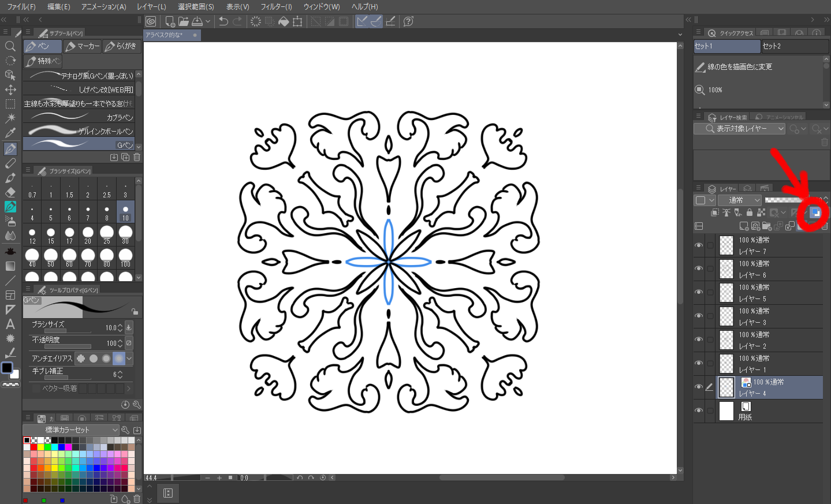Toggle visibility of レイヤー 3

(x=699, y=316)
